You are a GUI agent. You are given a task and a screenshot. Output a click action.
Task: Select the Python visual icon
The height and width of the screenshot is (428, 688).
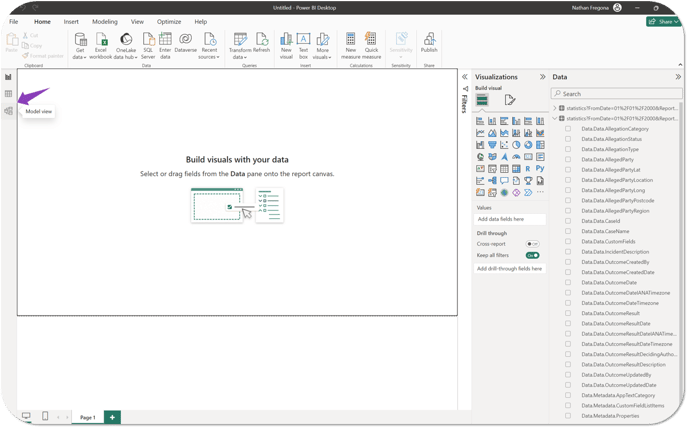(540, 169)
